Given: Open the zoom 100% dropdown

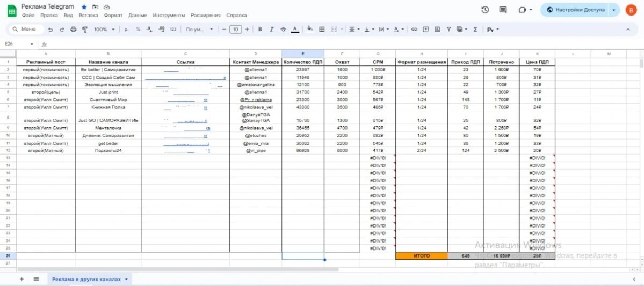Looking at the screenshot, I should click(x=104, y=29).
